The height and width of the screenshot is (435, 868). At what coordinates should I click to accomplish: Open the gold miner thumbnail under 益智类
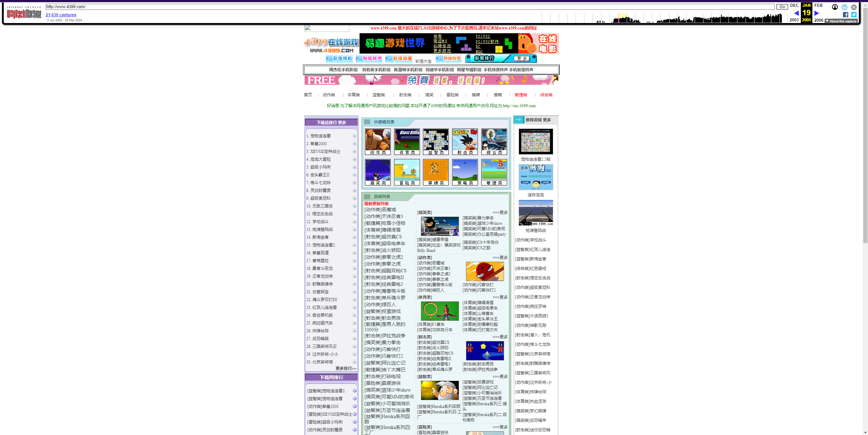tap(440, 390)
